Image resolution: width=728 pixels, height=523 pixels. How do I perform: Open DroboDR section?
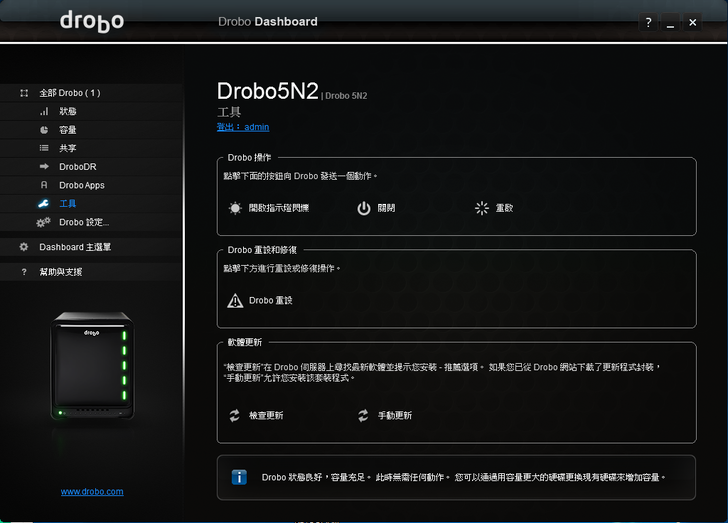(x=91, y=167)
